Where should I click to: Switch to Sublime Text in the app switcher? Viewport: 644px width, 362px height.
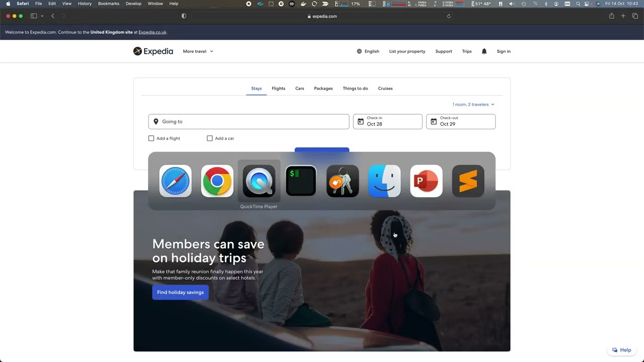click(x=468, y=181)
